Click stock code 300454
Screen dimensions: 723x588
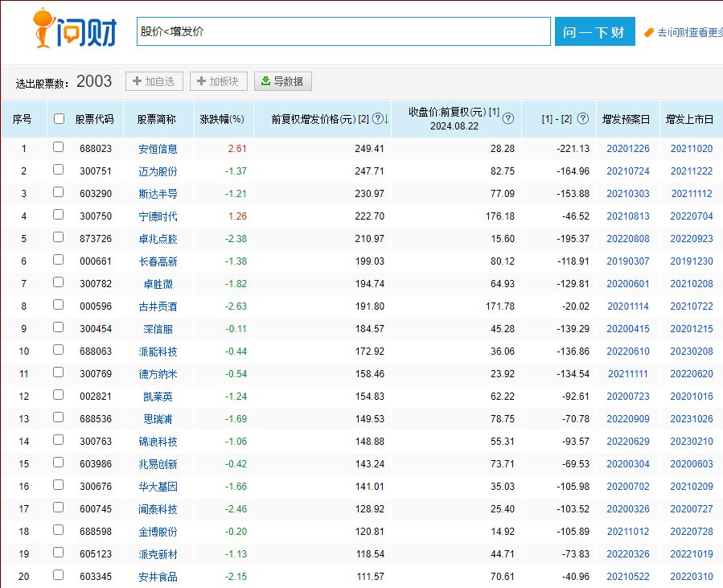[96, 329]
